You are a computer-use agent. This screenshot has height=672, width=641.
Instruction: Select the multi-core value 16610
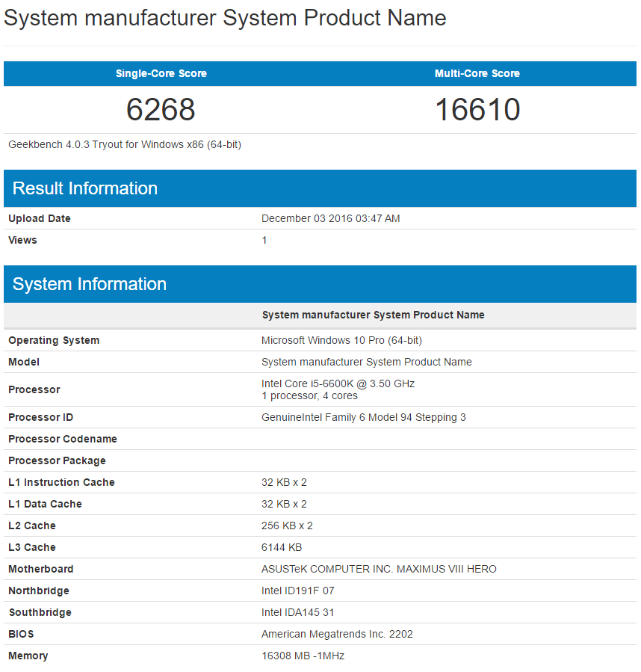477,109
